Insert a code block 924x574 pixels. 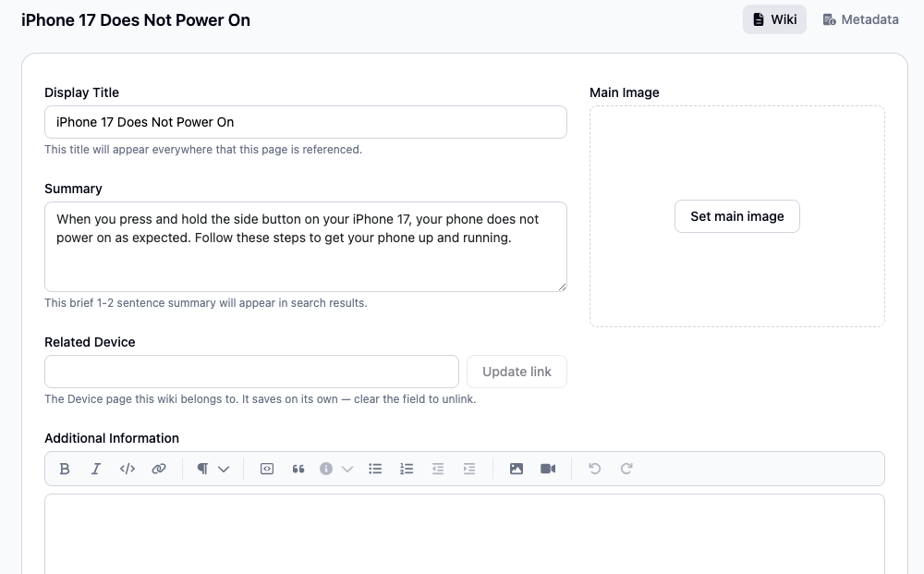point(267,469)
